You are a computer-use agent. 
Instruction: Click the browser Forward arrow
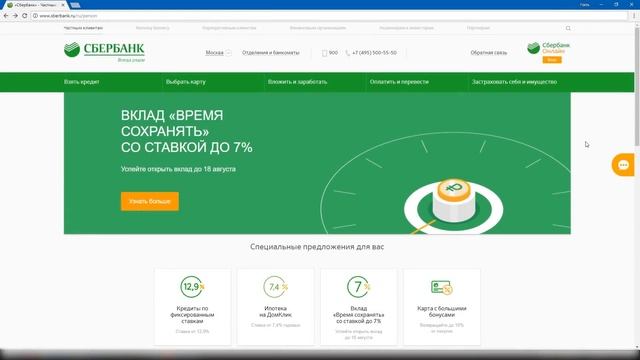(x=15, y=16)
